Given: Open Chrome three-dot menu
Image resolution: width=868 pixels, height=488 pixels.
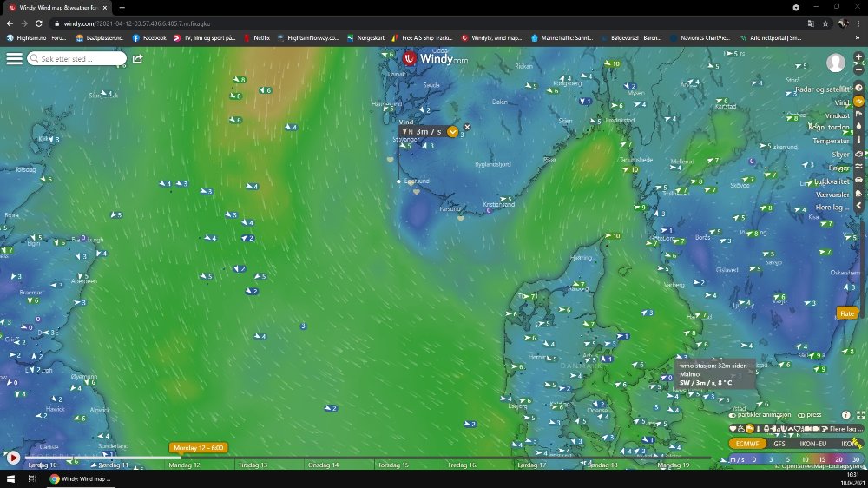Looking at the screenshot, I should (858, 23).
